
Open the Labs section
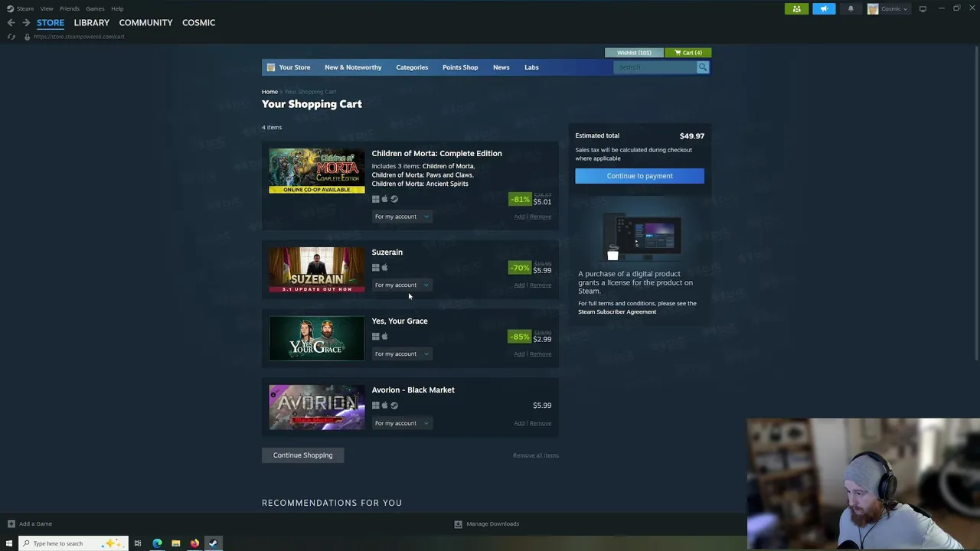[531, 67]
